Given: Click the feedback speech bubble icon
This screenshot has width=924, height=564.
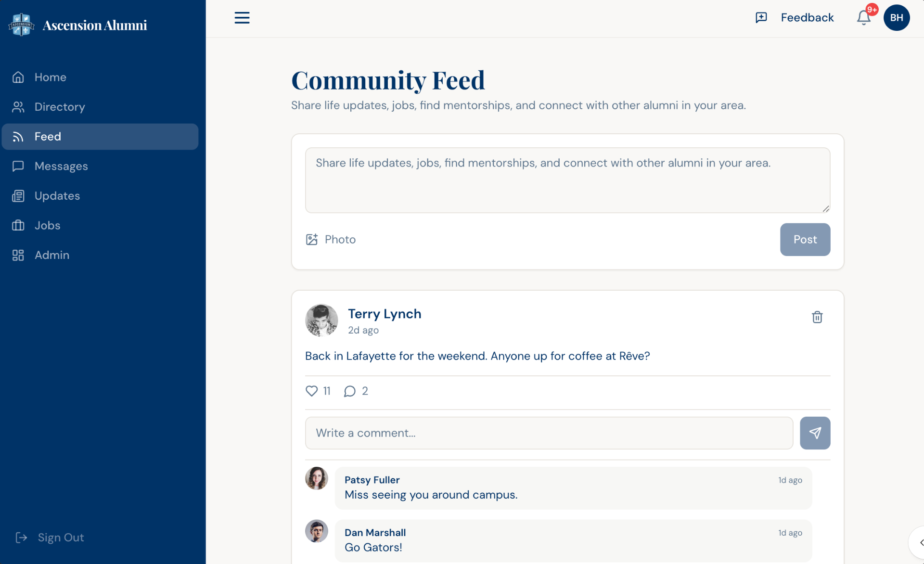Looking at the screenshot, I should click(x=761, y=18).
